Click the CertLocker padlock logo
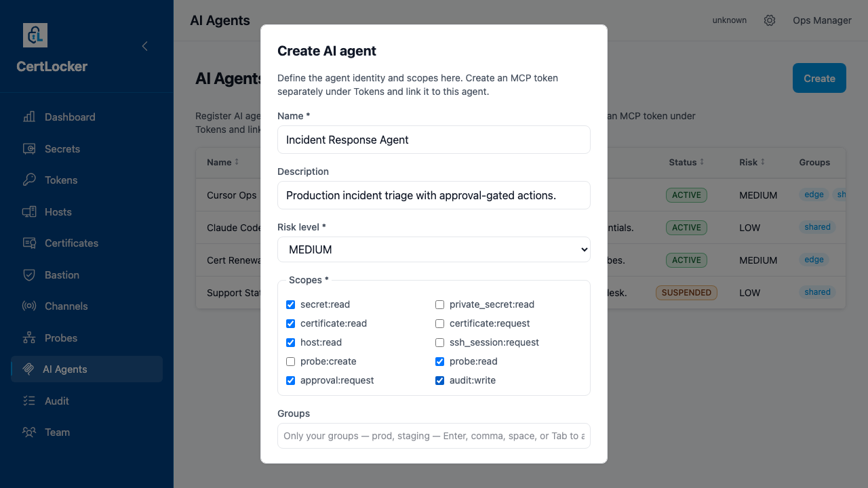 [35, 35]
